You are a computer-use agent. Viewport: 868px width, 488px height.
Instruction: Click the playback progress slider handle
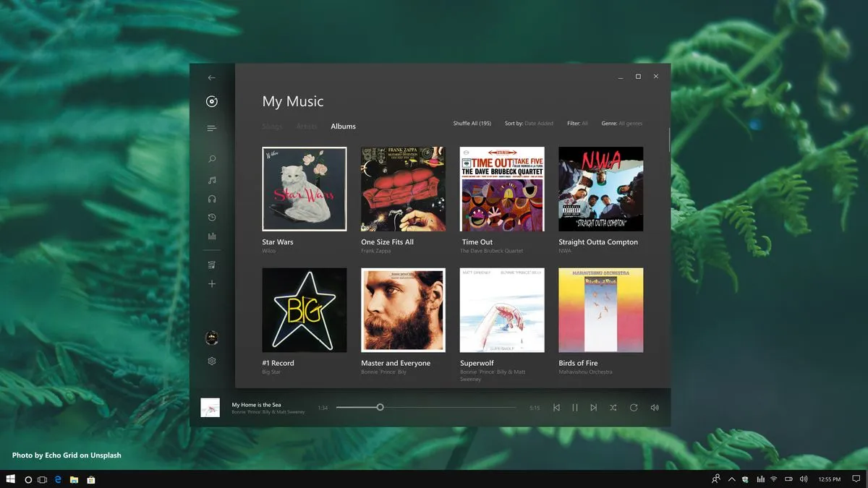point(380,408)
